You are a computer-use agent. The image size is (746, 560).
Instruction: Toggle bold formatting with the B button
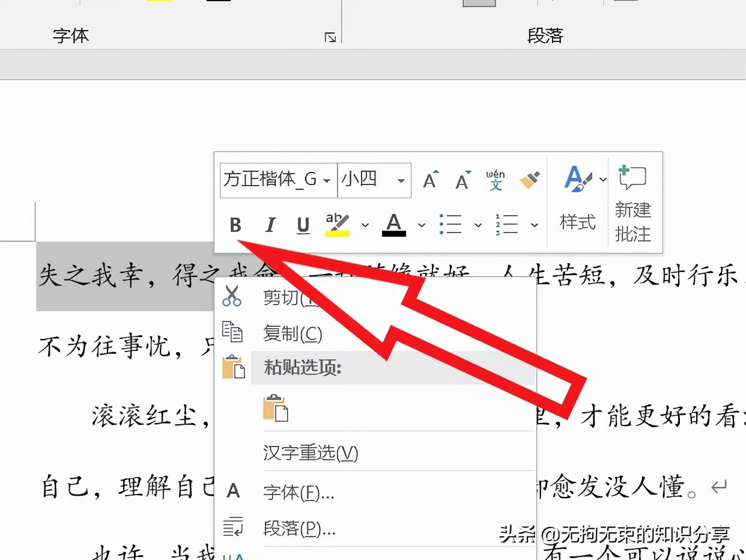click(235, 225)
